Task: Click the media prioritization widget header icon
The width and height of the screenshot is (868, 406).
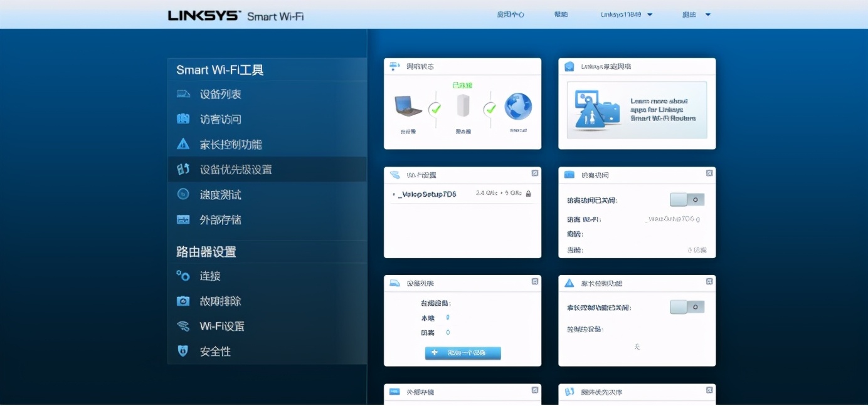Action: [x=569, y=392]
